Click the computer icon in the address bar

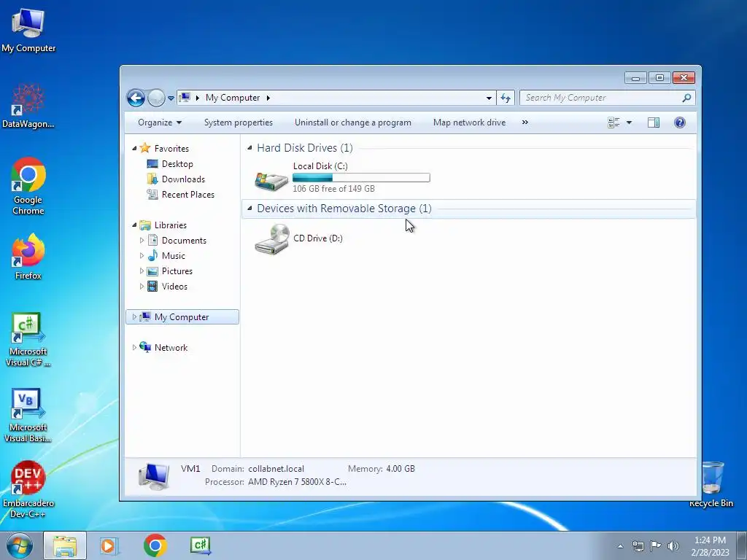click(185, 98)
